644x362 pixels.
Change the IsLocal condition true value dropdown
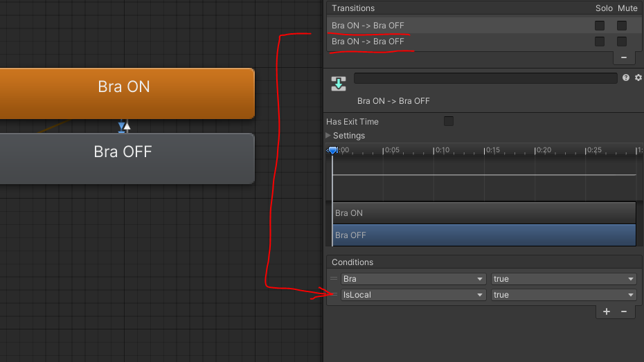pyautogui.click(x=564, y=295)
